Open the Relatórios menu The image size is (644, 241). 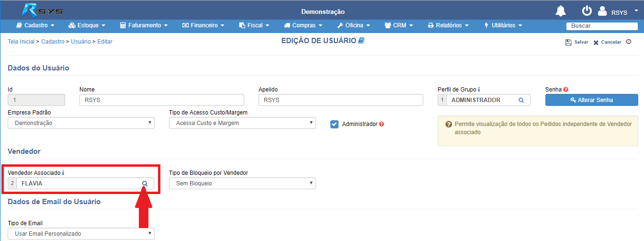point(448,25)
